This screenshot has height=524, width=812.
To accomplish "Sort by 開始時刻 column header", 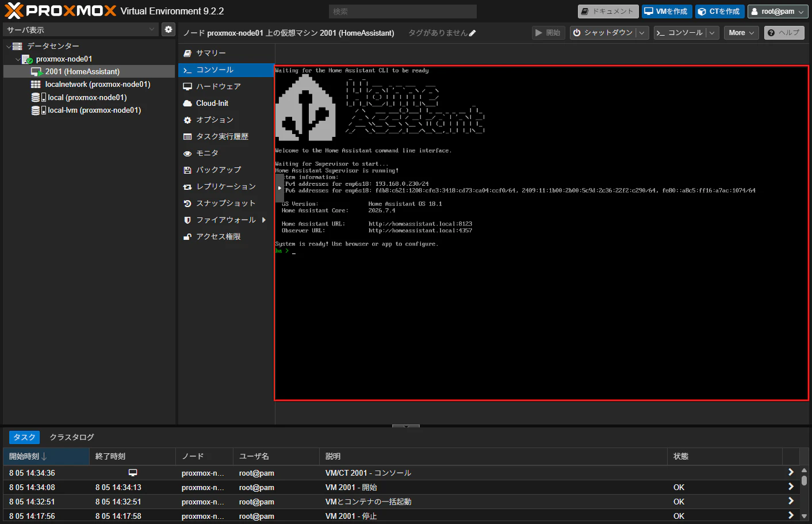I will (x=46, y=456).
